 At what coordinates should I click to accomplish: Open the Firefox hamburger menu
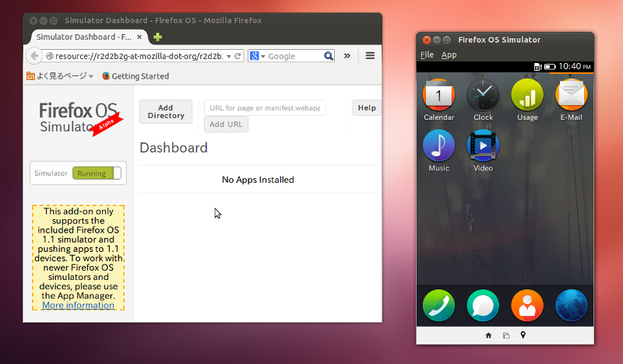click(370, 55)
